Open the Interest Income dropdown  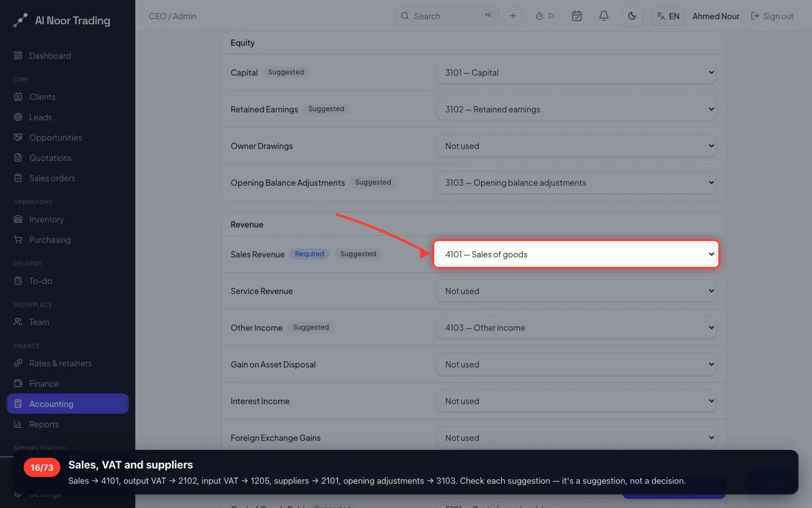click(576, 401)
